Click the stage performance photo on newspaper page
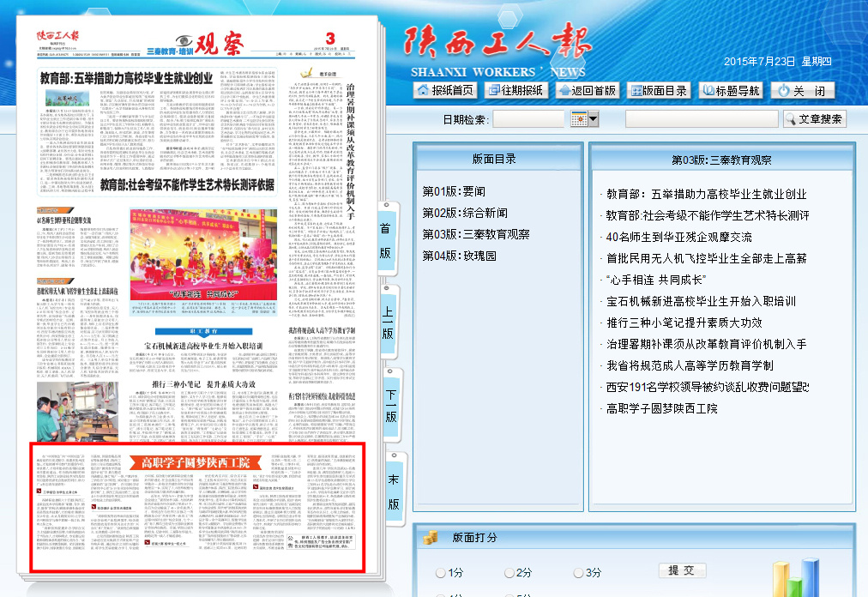Screen dimensions: 868x597 [x=204, y=254]
